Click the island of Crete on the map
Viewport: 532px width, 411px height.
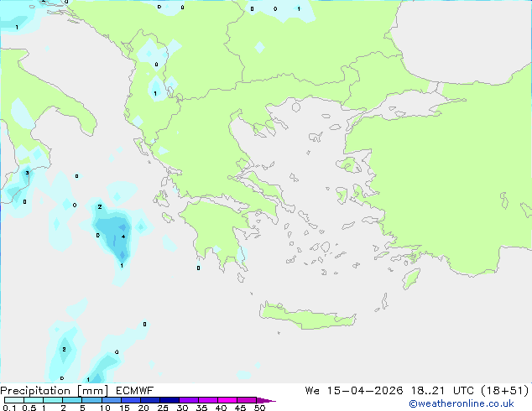(307, 316)
